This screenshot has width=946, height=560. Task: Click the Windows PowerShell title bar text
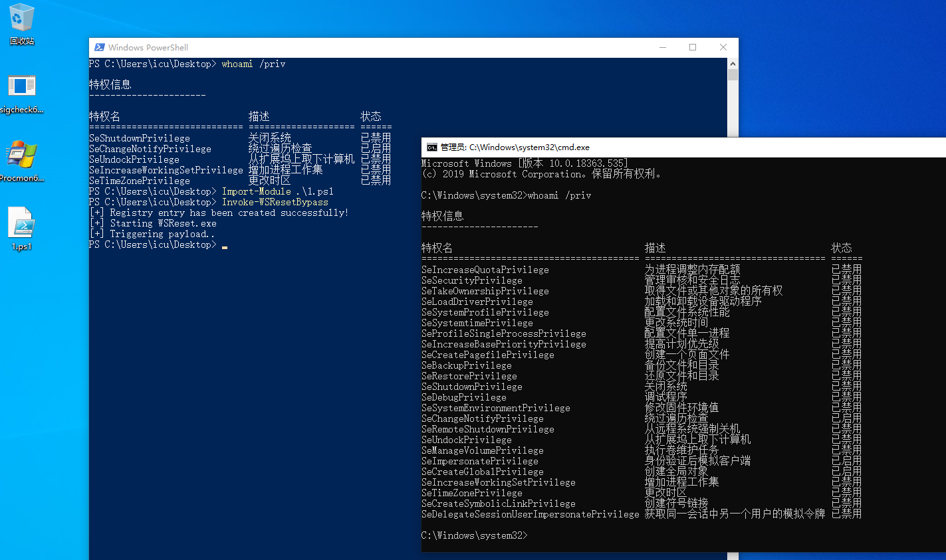[x=148, y=47]
